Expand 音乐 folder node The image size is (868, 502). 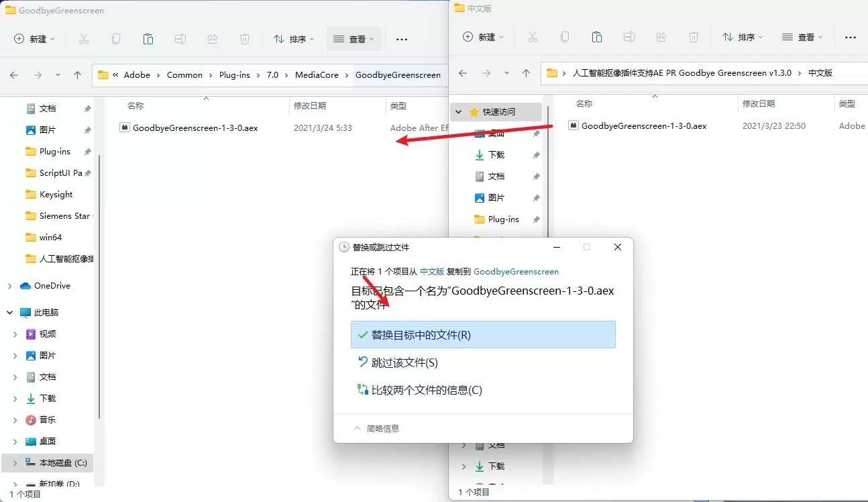point(15,420)
